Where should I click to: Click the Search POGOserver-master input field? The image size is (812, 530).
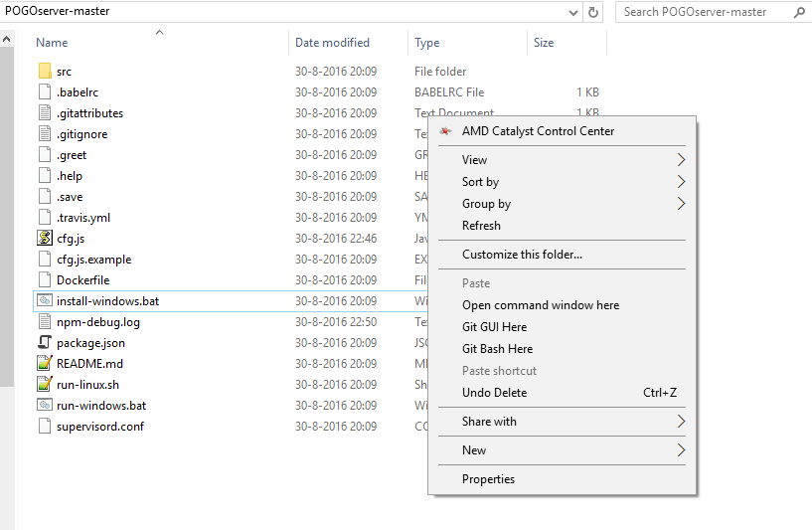(706, 12)
